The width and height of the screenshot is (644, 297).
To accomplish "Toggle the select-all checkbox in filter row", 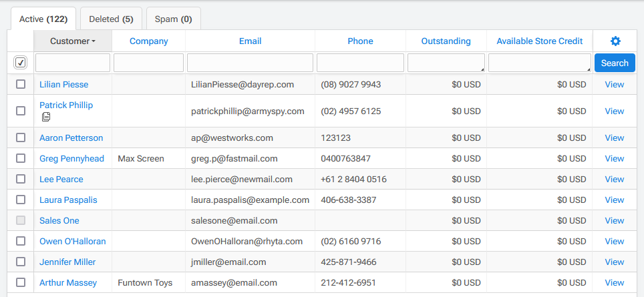I will [x=21, y=63].
